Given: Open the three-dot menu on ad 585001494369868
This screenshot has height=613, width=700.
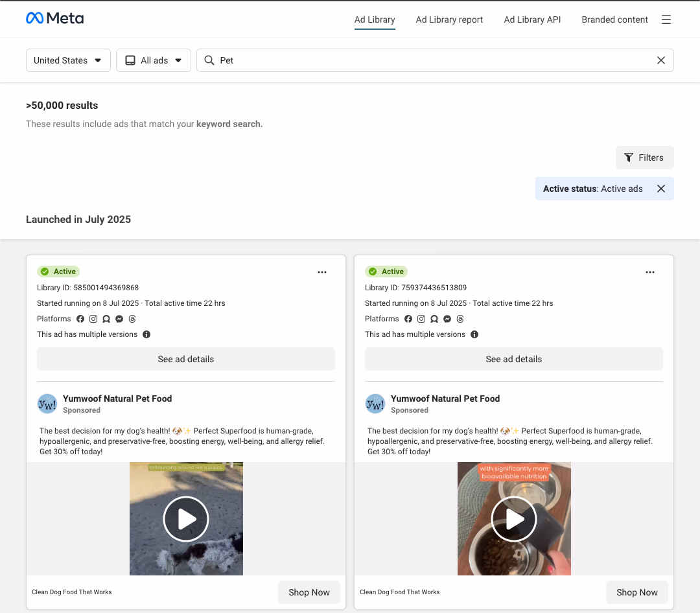Looking at the screenshot, I should tap(322, 272).
